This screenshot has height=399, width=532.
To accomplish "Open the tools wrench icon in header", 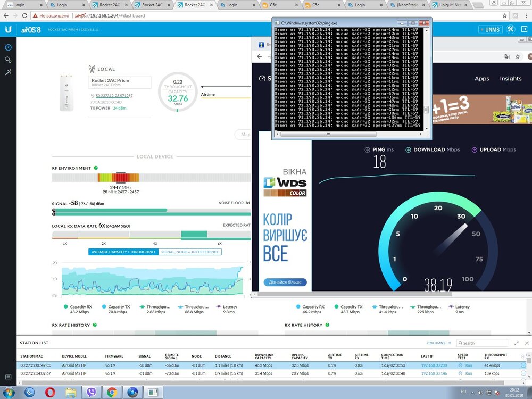I will pyautogui.click(x=511, y=30).
